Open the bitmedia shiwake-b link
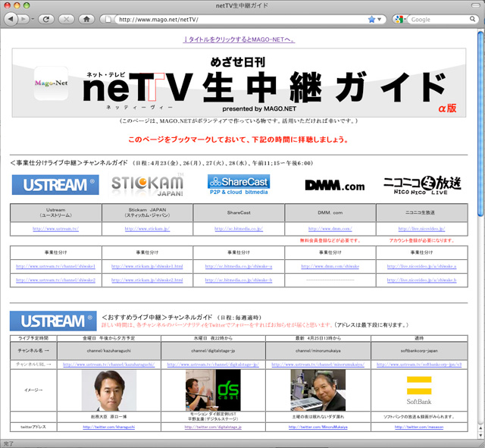The height and width of the screenshot is (448, 485). (x=239, y=280)
